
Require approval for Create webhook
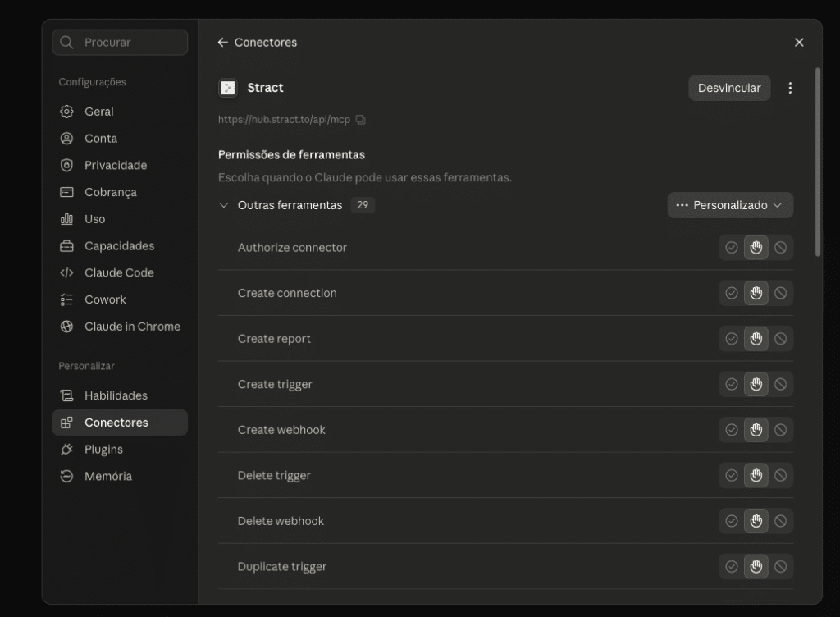coord(756,430)
